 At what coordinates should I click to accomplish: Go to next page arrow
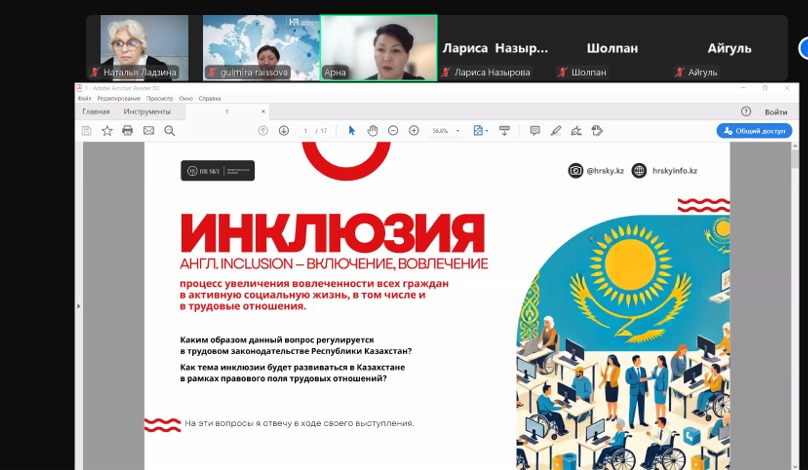tap(284, 130)
